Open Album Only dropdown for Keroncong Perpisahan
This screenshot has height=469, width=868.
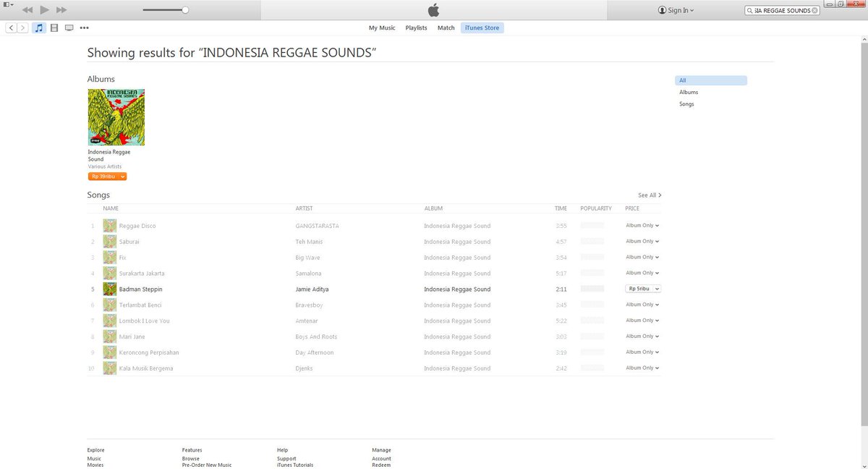pos(642,352)
